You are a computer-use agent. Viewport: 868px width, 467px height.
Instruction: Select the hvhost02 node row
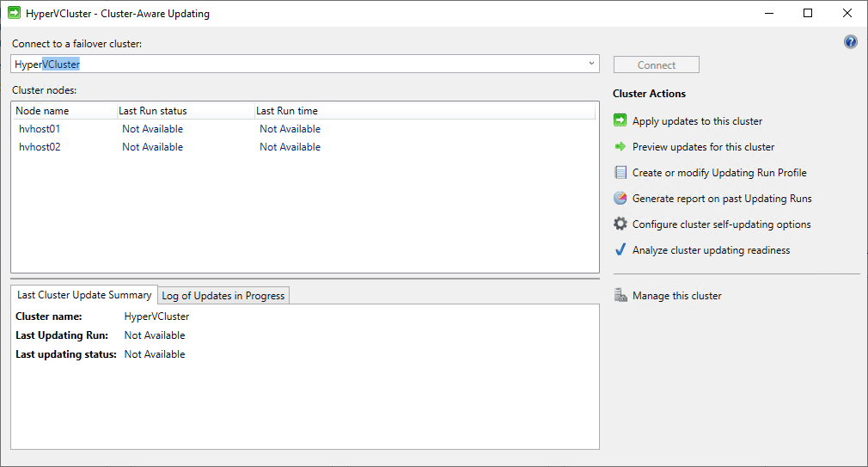tap(40, 147)
